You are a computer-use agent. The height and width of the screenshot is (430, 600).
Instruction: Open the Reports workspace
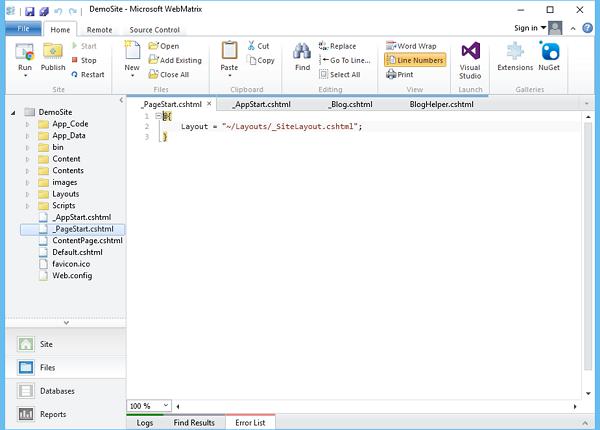[66, 414]
